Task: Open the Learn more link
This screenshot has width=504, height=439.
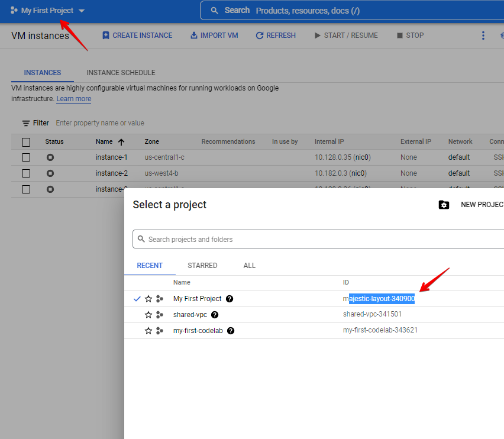Action: pyautogui.click(x=73, y=99)
